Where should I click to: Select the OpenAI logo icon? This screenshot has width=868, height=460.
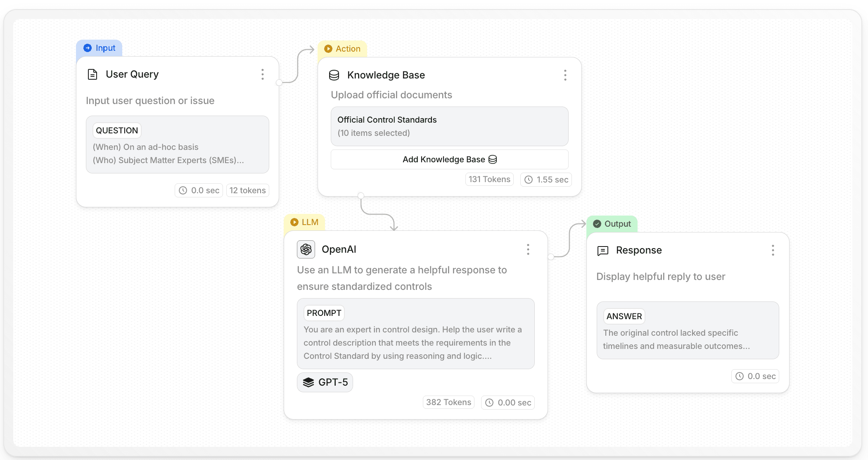[x=306, y=249]
